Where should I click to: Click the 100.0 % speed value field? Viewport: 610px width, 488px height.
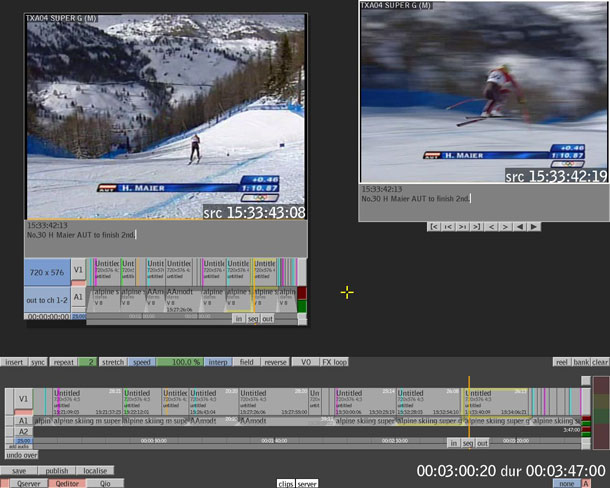coord(179,362)
